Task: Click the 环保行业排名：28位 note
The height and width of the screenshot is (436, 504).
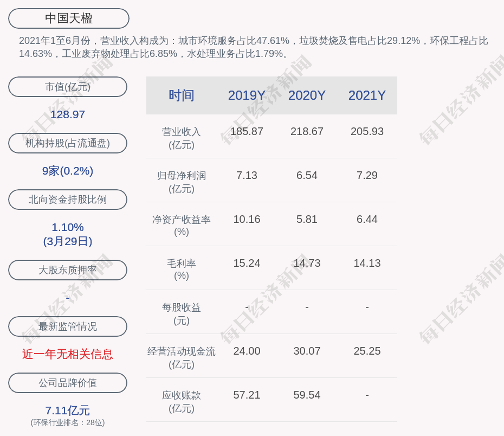Action: [68, 422]
